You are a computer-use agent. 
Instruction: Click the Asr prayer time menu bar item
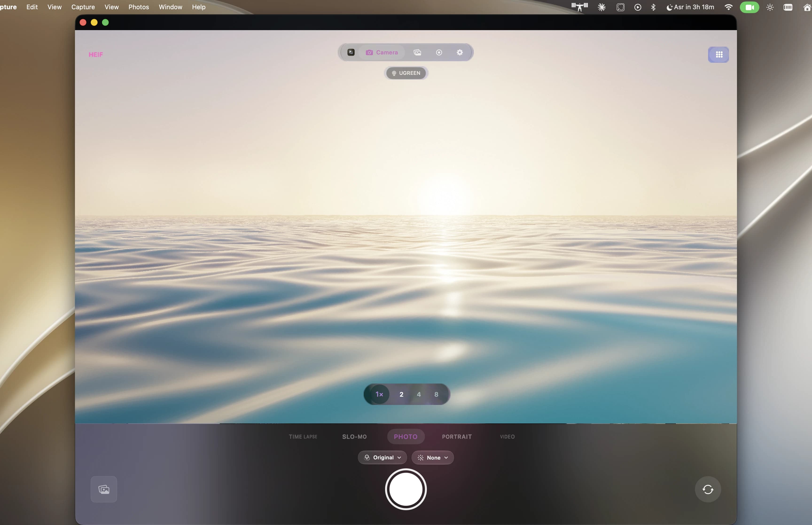point(690,7)
